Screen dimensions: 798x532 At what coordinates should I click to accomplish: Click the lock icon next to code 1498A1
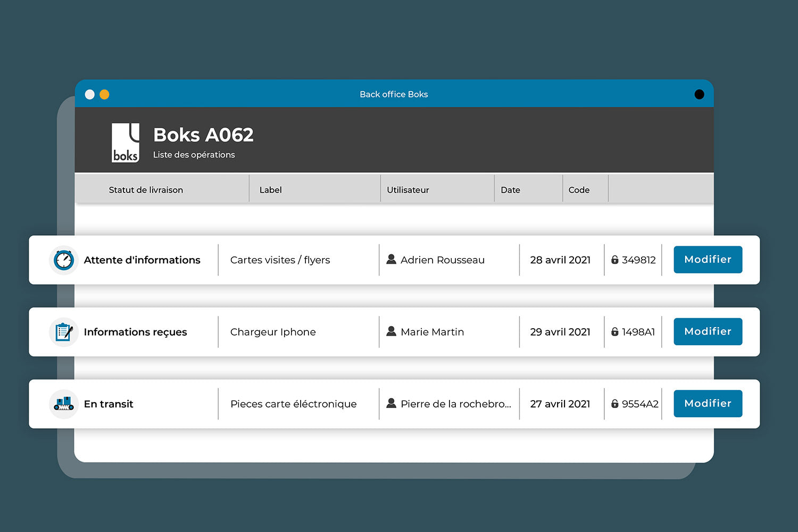(615, 332)
